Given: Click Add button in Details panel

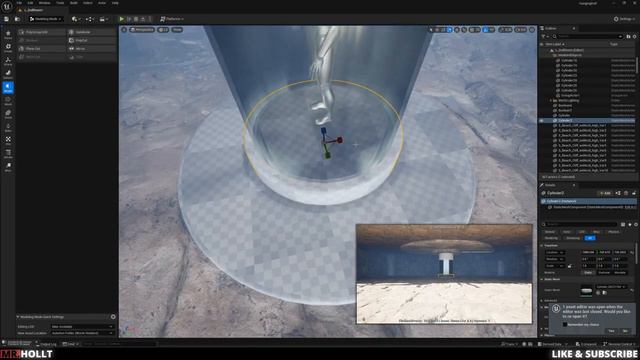Looking at the screenshot, I should [605, 193].
